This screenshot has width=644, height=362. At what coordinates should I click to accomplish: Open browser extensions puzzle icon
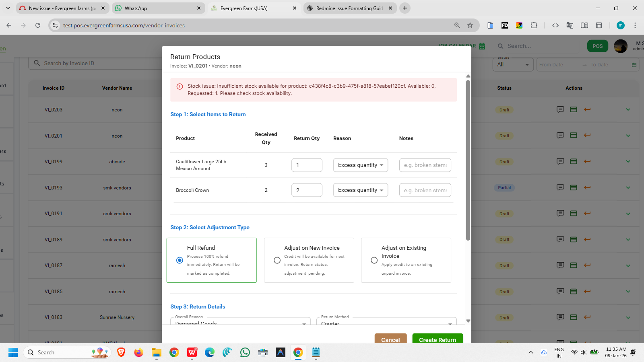tap(534, 25)
